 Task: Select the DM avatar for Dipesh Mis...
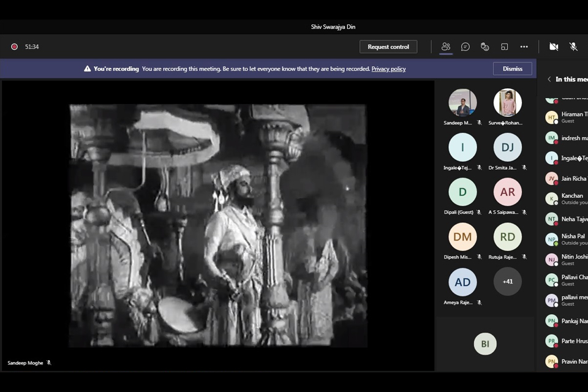point(462,236)
